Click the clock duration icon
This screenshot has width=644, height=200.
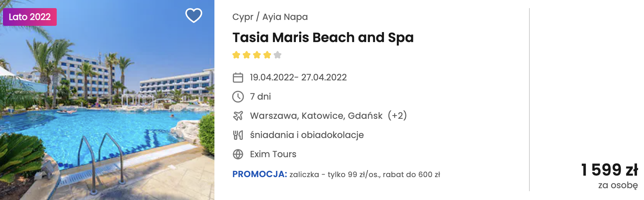pyautogui.click(x=238, y=97)
